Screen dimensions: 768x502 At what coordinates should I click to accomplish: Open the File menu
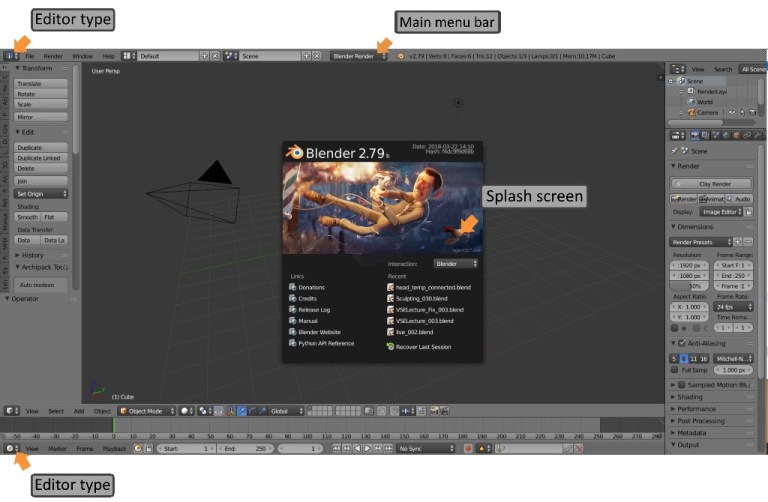tap(29, 56)
